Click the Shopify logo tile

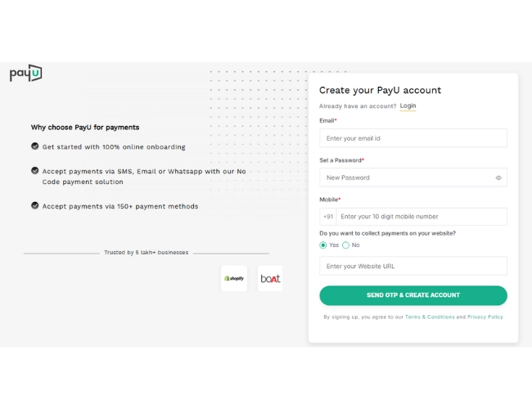pyautogui.click(x=234, y=278)
